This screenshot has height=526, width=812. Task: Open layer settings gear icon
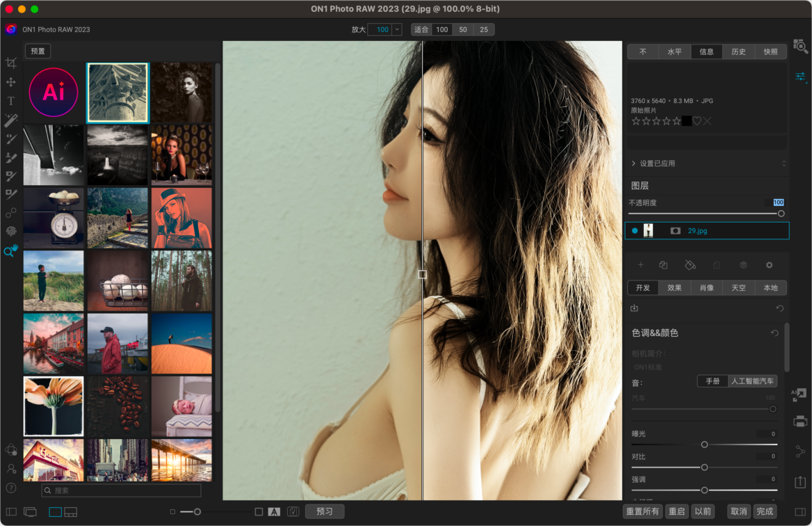(x=769, y=265)
